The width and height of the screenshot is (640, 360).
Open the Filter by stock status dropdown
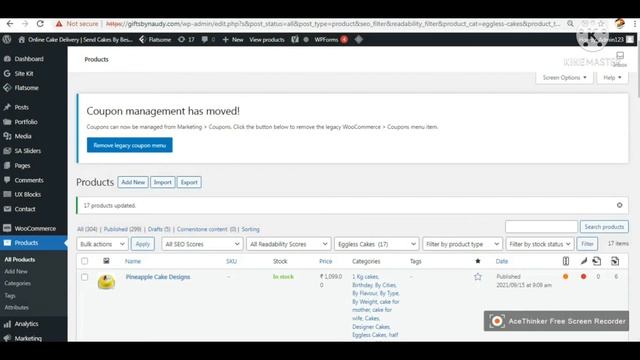[540, 244]
